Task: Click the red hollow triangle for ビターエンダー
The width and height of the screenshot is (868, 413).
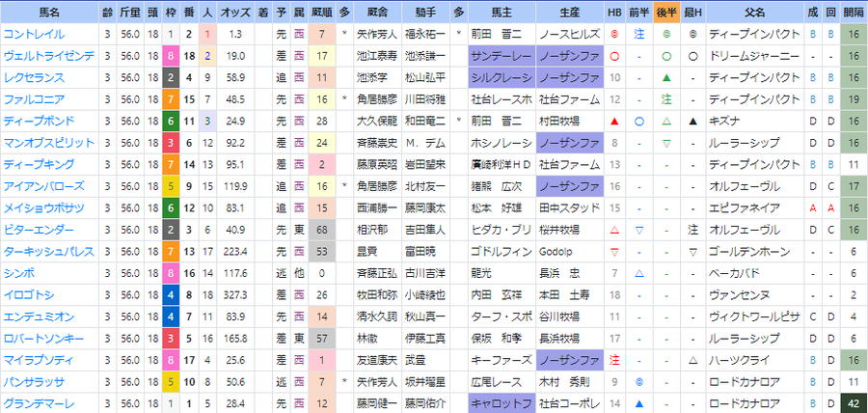Action: tap(614, 230)
